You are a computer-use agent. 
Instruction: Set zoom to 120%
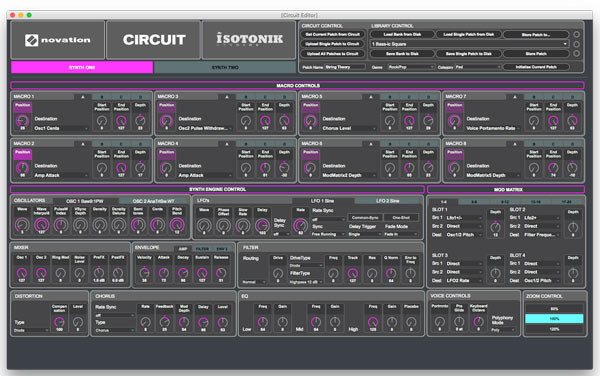coord(554,329)
